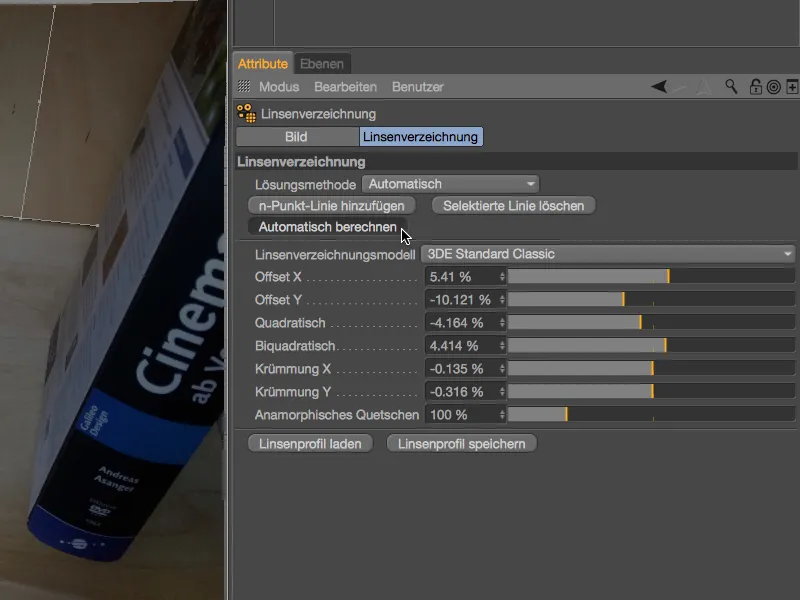This screenshot has height=600, width=800.
Task: Open new Attribute manager plus icon
Action: tap(792, 87)
